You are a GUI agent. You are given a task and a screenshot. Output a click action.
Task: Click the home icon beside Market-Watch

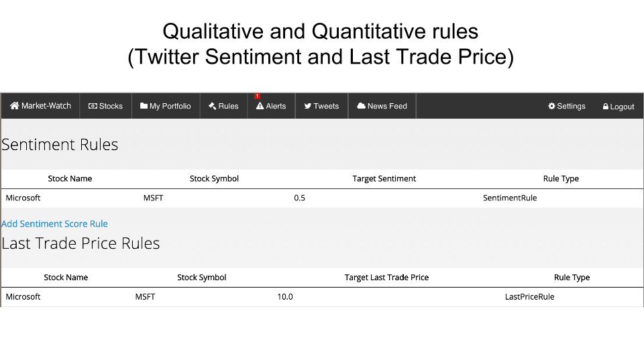point(15,106)
